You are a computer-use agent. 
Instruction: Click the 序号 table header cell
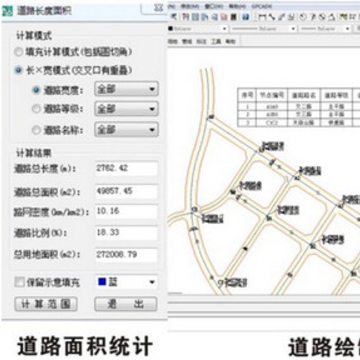click(247, 96)
